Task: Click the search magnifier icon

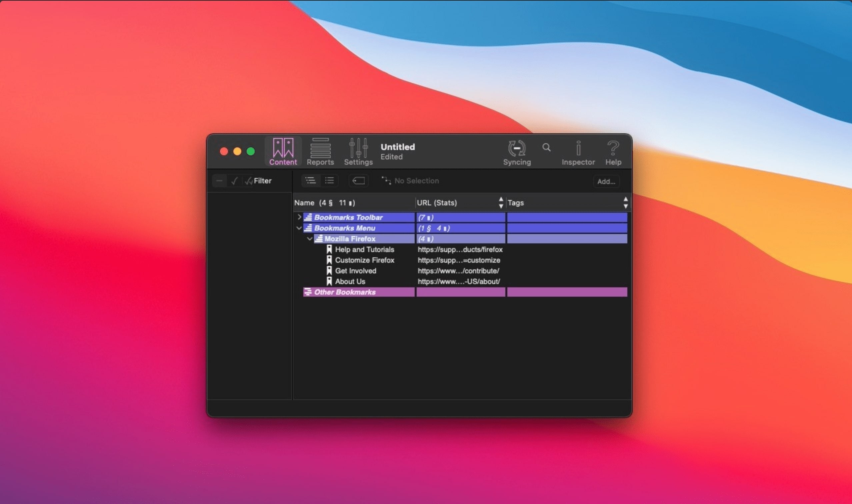Action: point(546,147)
